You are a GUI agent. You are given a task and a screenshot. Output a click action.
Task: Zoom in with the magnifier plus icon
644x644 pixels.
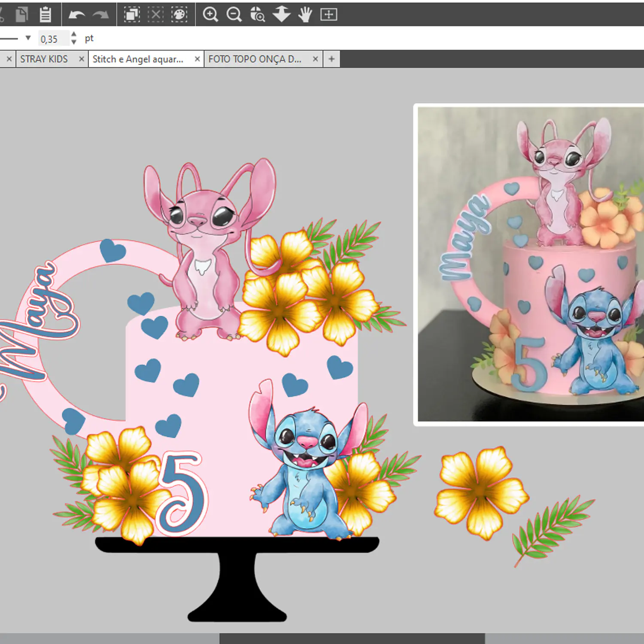click(210, 15)
